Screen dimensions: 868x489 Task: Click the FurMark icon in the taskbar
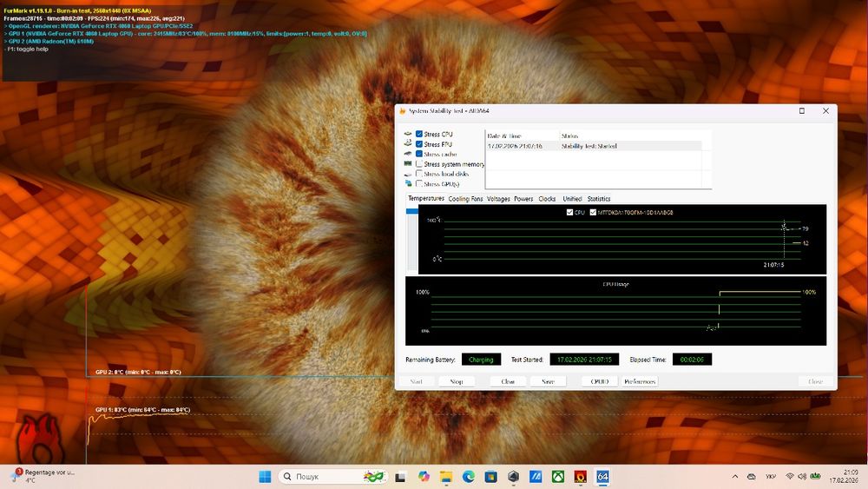(580, 477)
